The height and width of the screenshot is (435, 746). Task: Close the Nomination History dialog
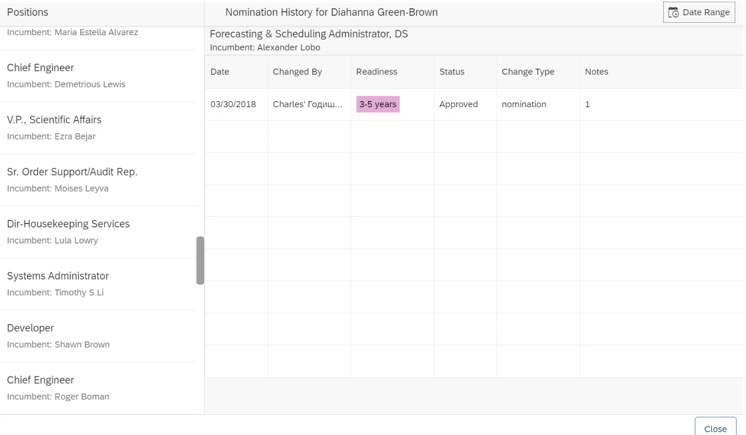click(715, 428)
